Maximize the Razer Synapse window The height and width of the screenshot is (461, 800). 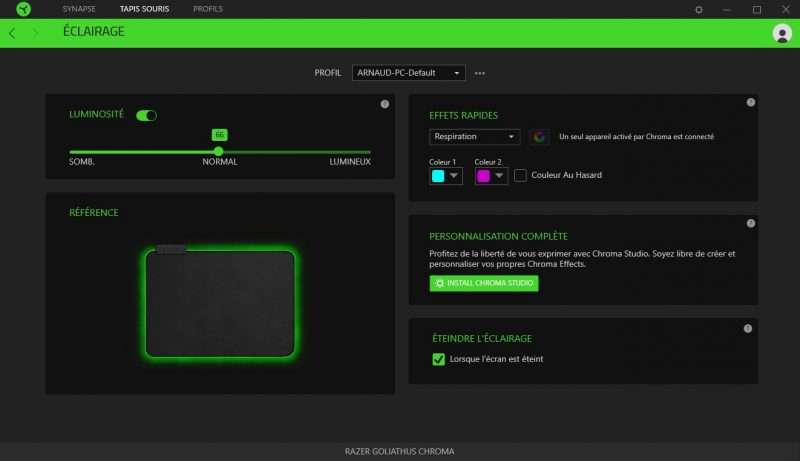tap(757, 9)
